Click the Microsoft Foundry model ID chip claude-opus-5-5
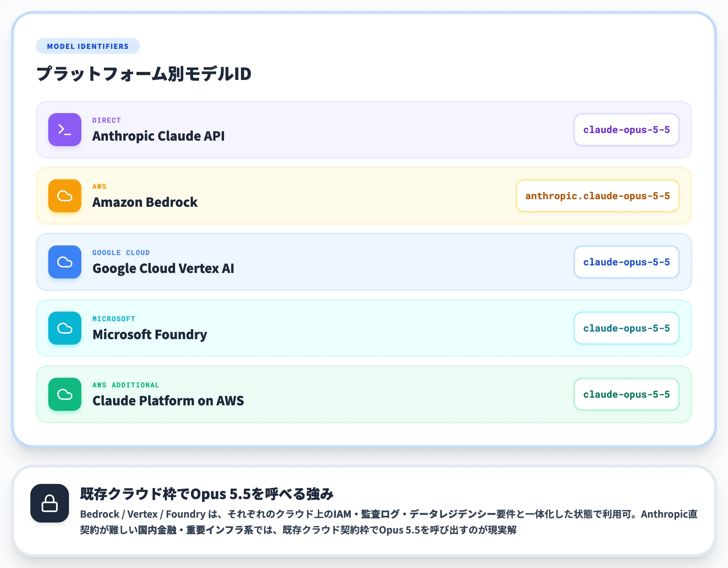Viewport: 728px width, 568px height. [626, 328]
